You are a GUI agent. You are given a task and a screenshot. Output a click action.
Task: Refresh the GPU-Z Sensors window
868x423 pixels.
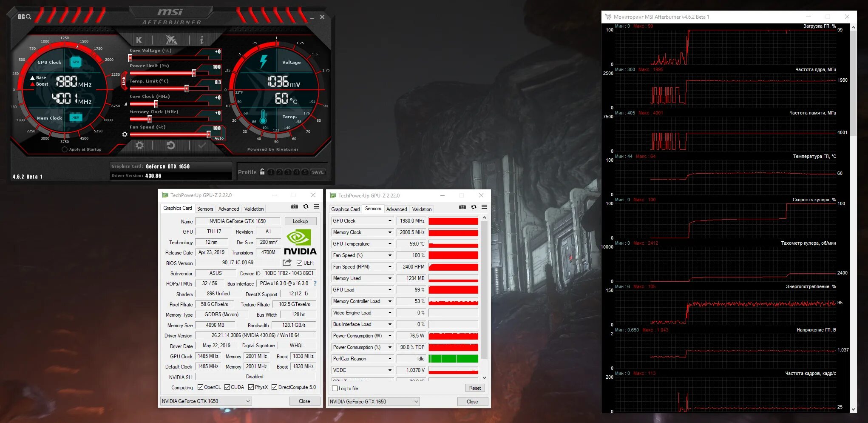[474, 207]
